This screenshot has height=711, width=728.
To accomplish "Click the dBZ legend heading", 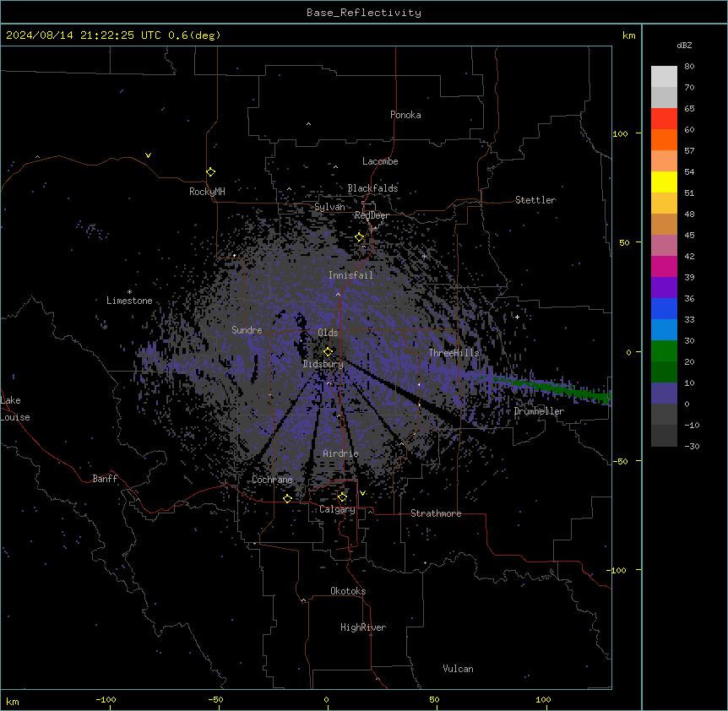I will click(684, 45).
